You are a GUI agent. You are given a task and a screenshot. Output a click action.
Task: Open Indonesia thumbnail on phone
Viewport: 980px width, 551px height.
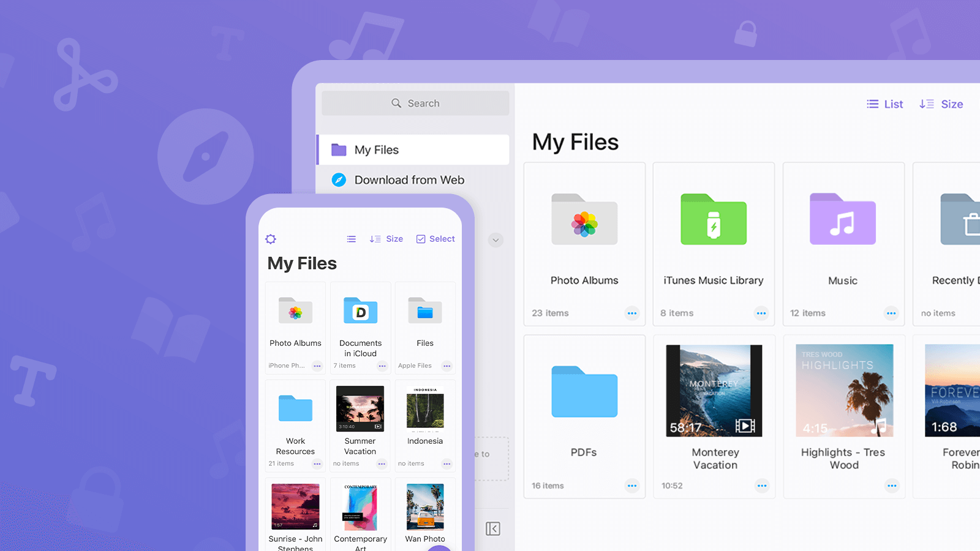tap(425, 408)
